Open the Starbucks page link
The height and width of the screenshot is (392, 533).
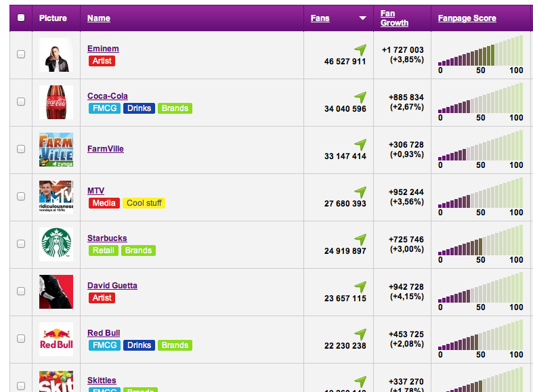pyautogui.click(x=107, y=238)
